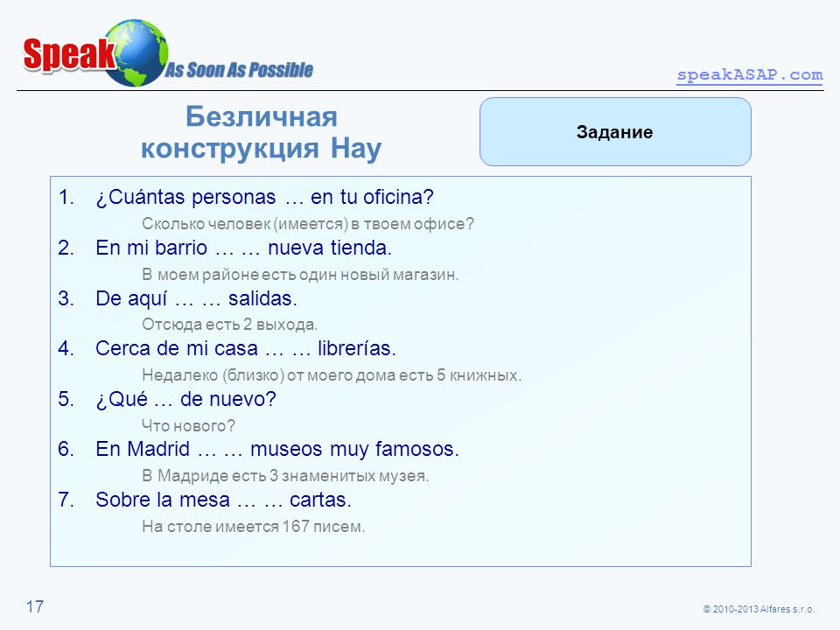Select sentence "En Madrid … … museos muy famosos."

point(277,449)
